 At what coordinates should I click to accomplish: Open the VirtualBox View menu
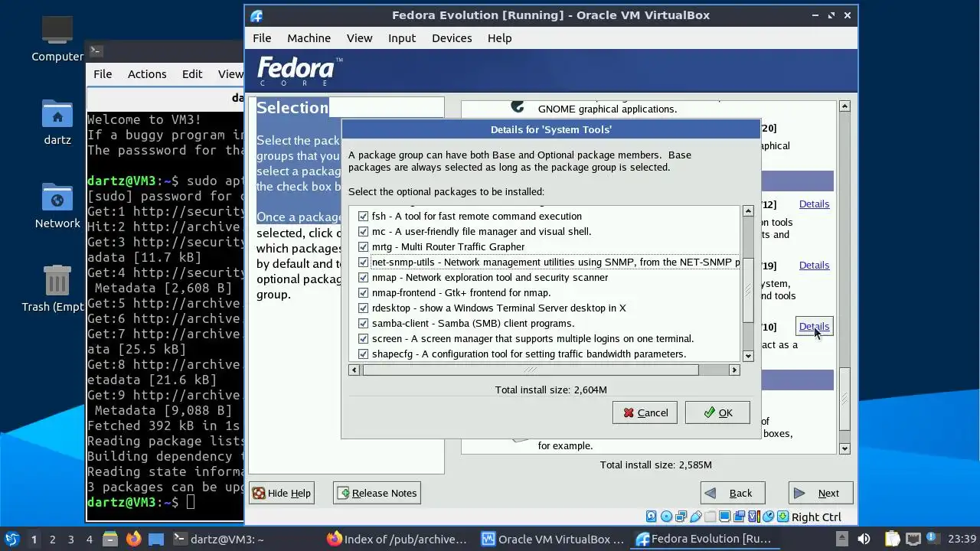(359, 37)
